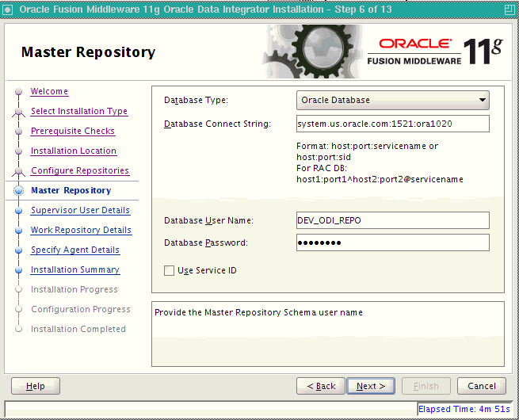Click the Configuration Progress step label
Screen dimensions: 519x420
coord(81,309)
